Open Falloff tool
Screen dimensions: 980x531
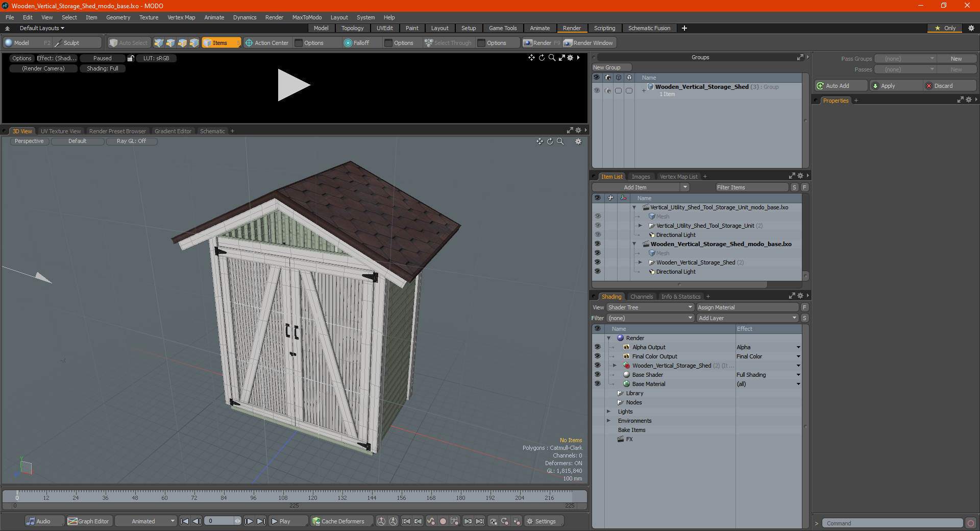pos(357,43)
